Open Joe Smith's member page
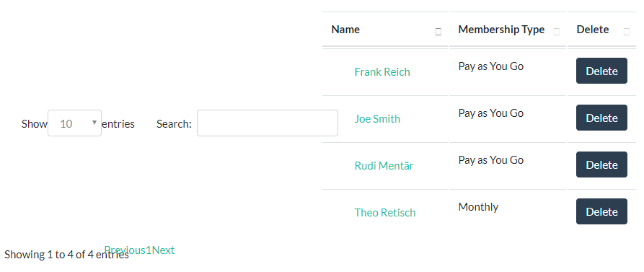The width and height of the screenshot is (644, 272). 377,119
